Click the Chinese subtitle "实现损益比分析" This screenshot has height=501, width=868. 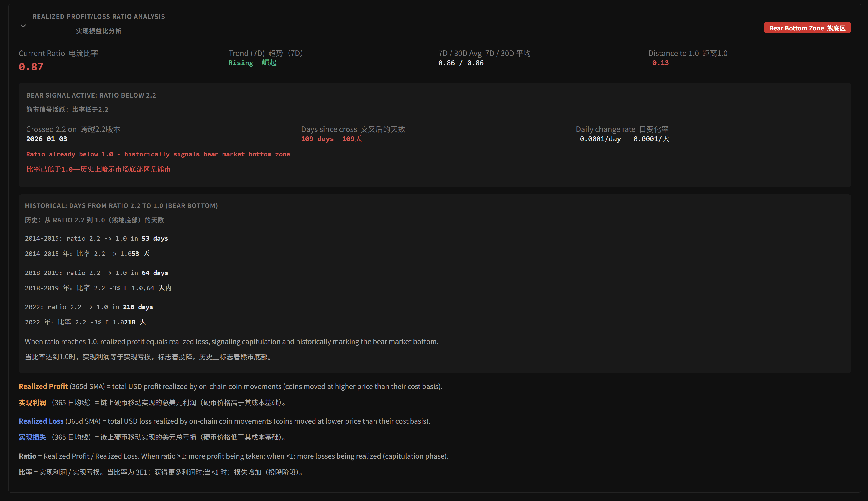tap(99, 31)
